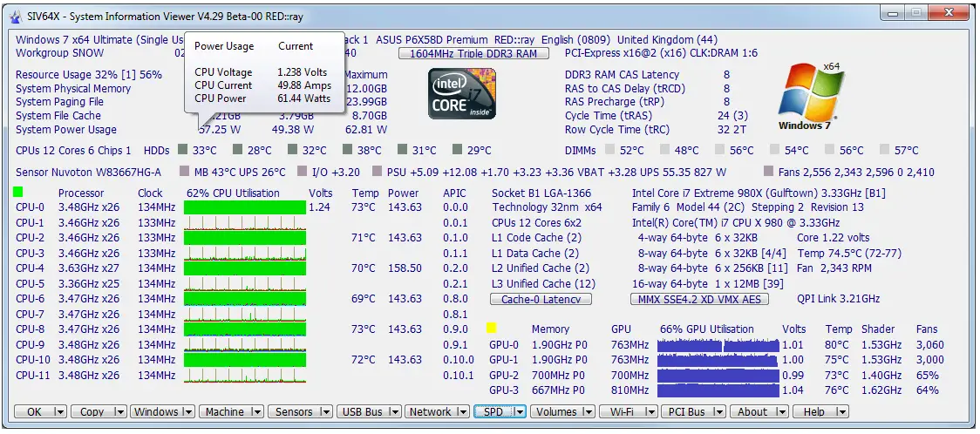Click the "DDR3 RAM CAS Latency" label
This screenshot has width=980, height=434.
622,75
